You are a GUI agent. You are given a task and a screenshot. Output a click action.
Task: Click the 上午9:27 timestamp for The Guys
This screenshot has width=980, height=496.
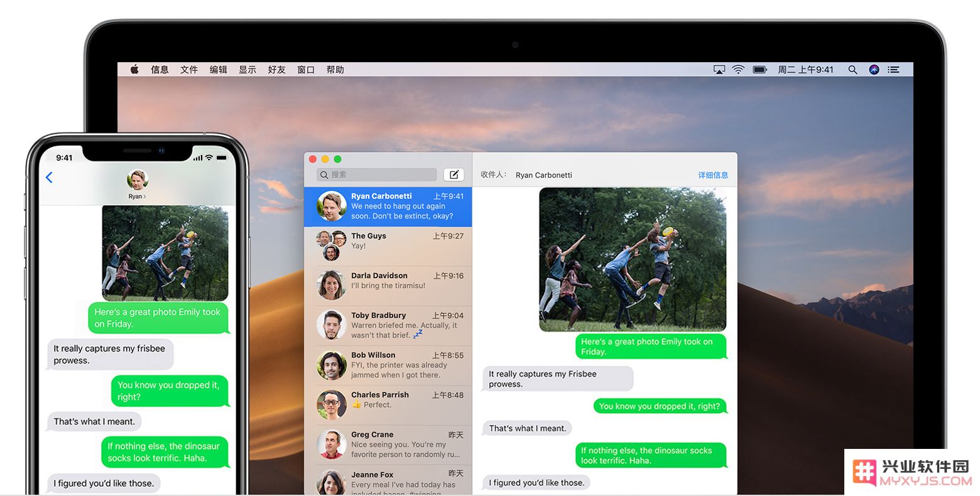coord(448,236)
